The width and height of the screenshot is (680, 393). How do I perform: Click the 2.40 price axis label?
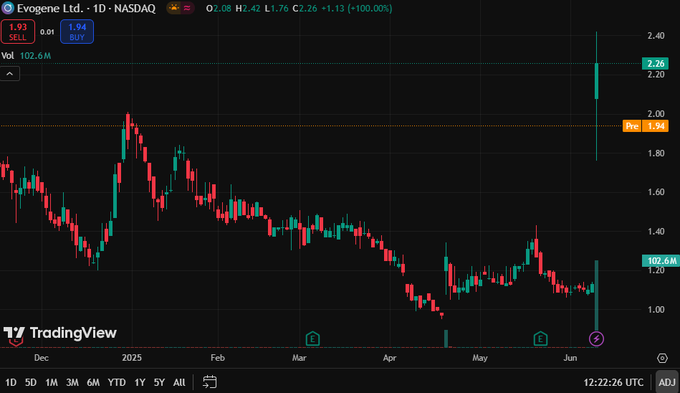click(x=656, y=36)
